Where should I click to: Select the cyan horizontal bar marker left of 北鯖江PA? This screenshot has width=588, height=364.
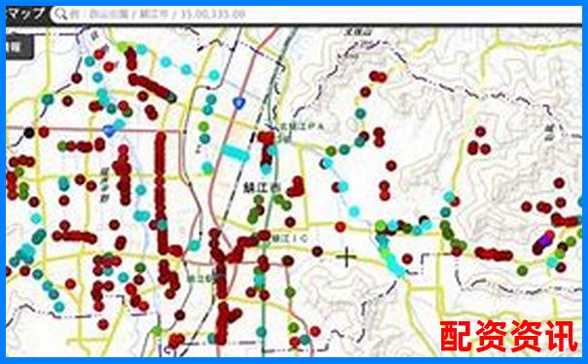click(235, 152)
